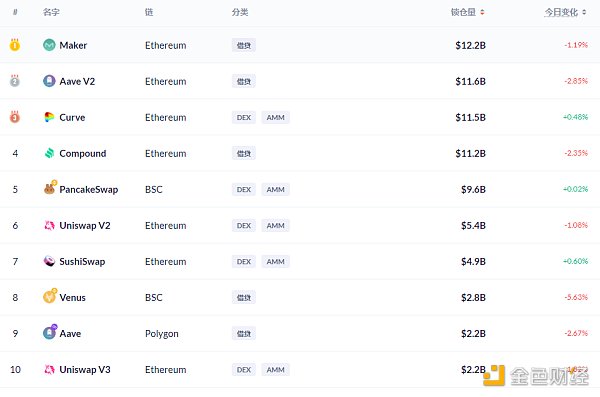Click the bronze third-place medal icon
600x397 pixels.
pyautogui.click(x=15, y=117)
